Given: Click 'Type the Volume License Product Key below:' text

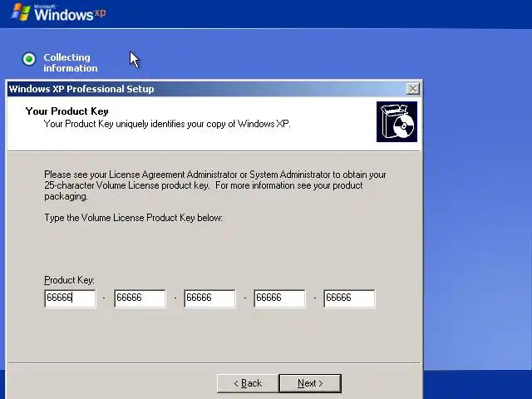Looking at the screenshot, I should [133, 218].
